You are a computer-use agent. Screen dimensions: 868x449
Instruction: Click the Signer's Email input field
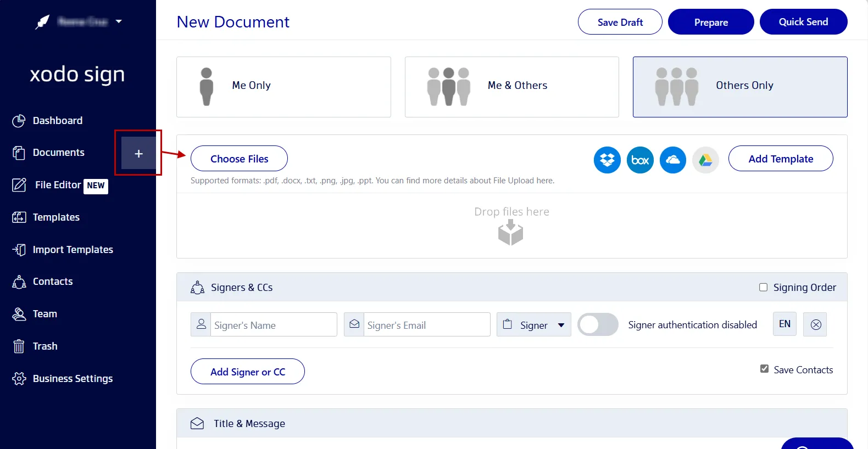point(427,325)
